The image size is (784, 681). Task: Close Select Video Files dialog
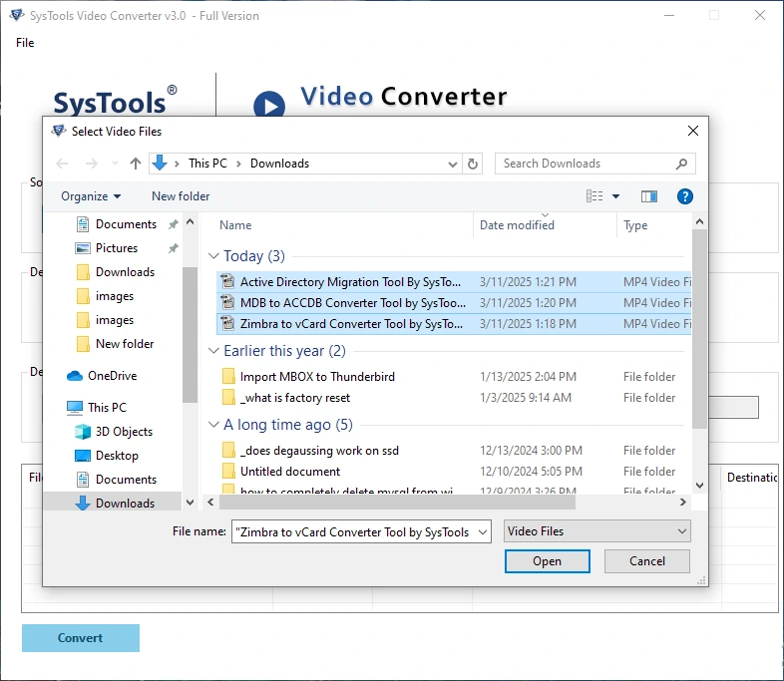pos(693,131)
